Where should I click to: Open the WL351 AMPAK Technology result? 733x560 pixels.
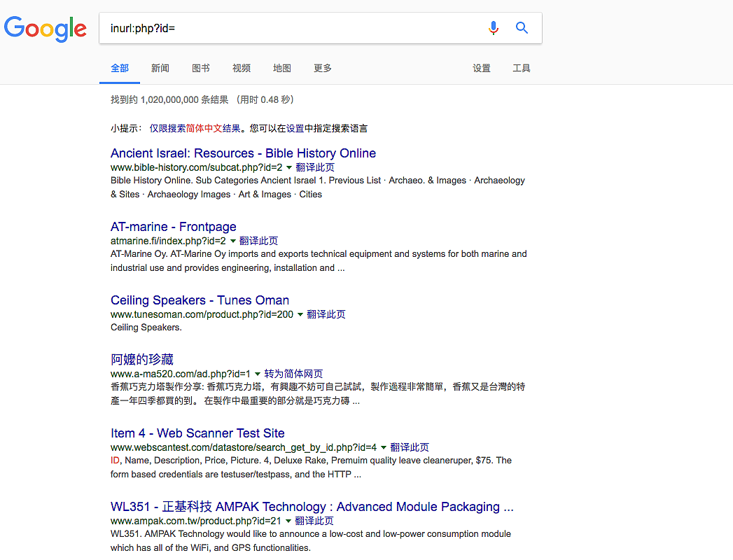312,507
